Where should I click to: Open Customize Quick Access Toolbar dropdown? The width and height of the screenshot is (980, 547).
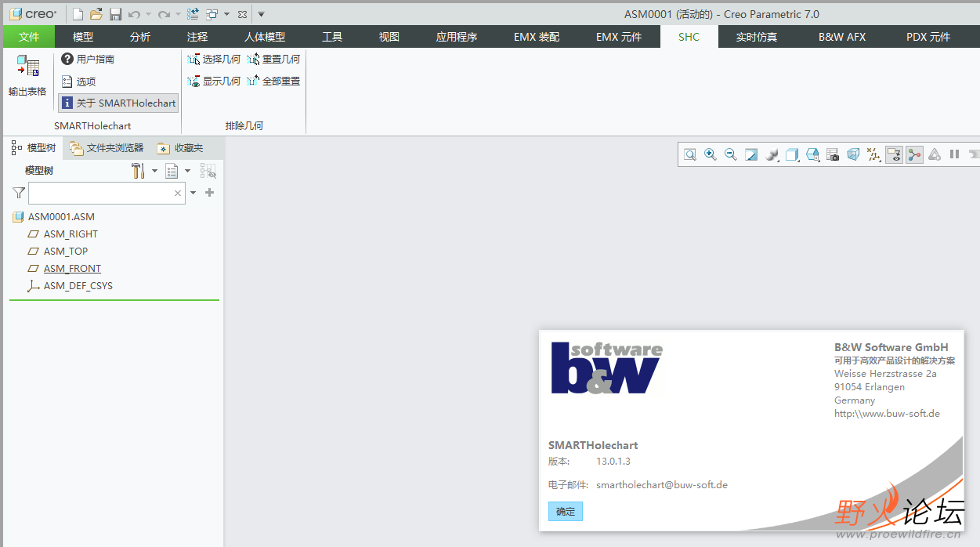pos(261,14)
